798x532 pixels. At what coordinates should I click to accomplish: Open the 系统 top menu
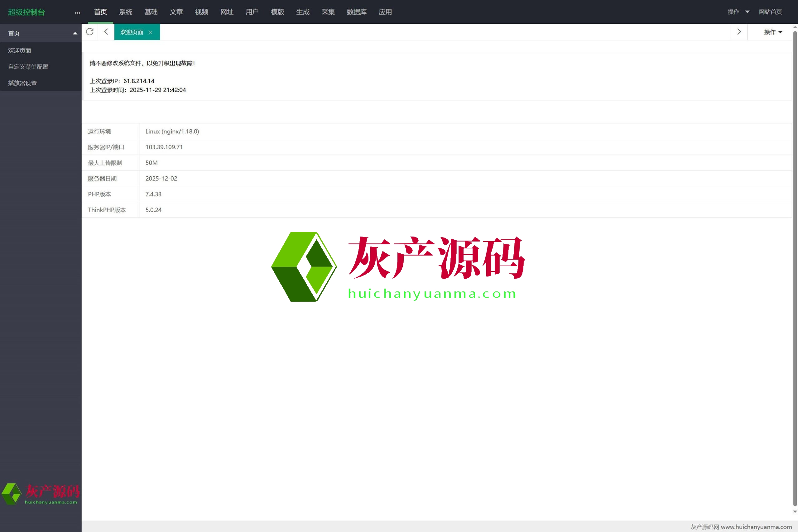[126, 12]
